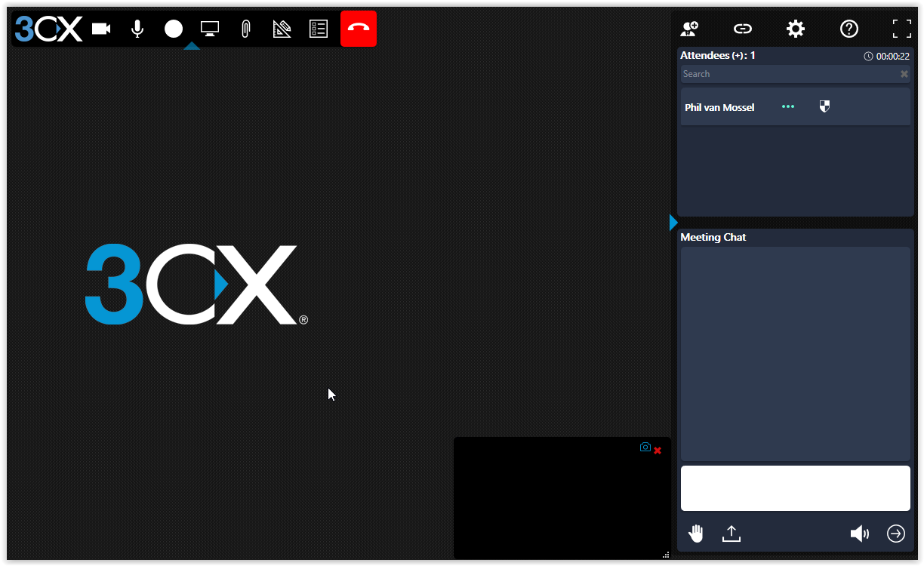Toggle chat sound notifications speaker icon
The image size is (924, 566).
pos(860,534)
